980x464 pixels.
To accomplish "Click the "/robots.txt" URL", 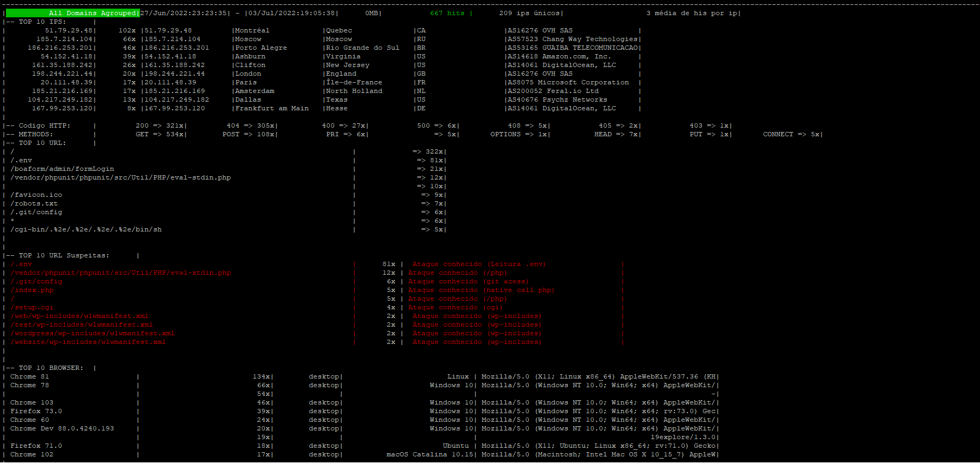I will [34, 203].
